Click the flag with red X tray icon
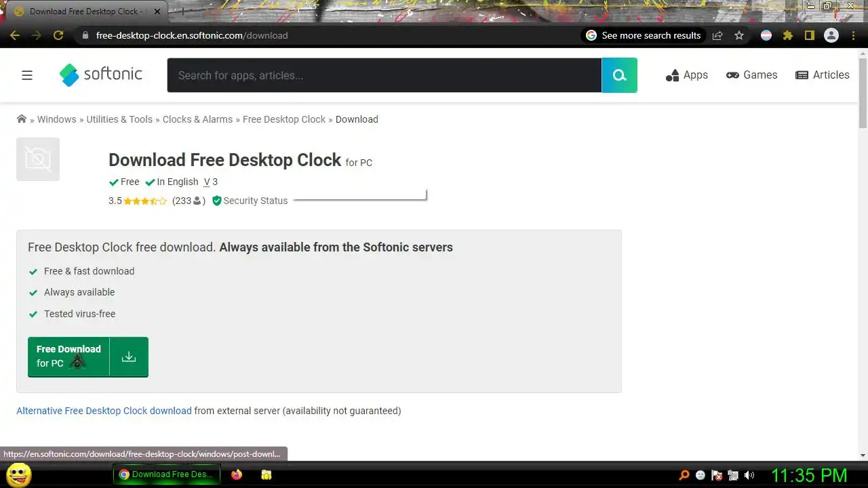The height and width of the screenshot is (488, 868). tap(717, 475)
